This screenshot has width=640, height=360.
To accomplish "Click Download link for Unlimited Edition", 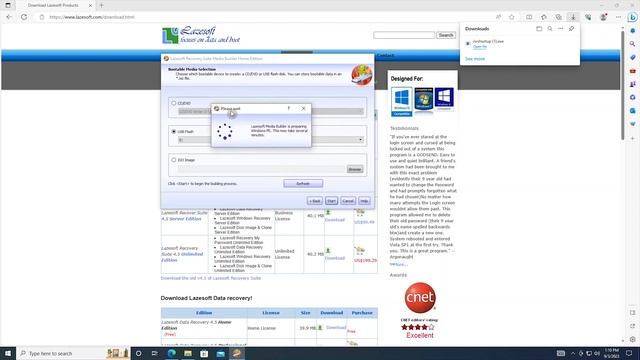I will tap(335, 258).
